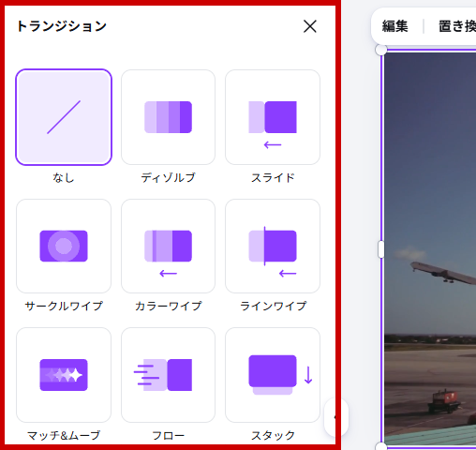Choose the ディゾルブ dissolve transition

(x=168, y=117)
